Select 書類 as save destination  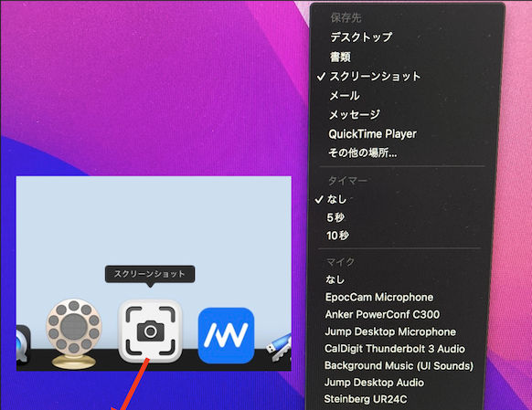(x=340, y=57)
